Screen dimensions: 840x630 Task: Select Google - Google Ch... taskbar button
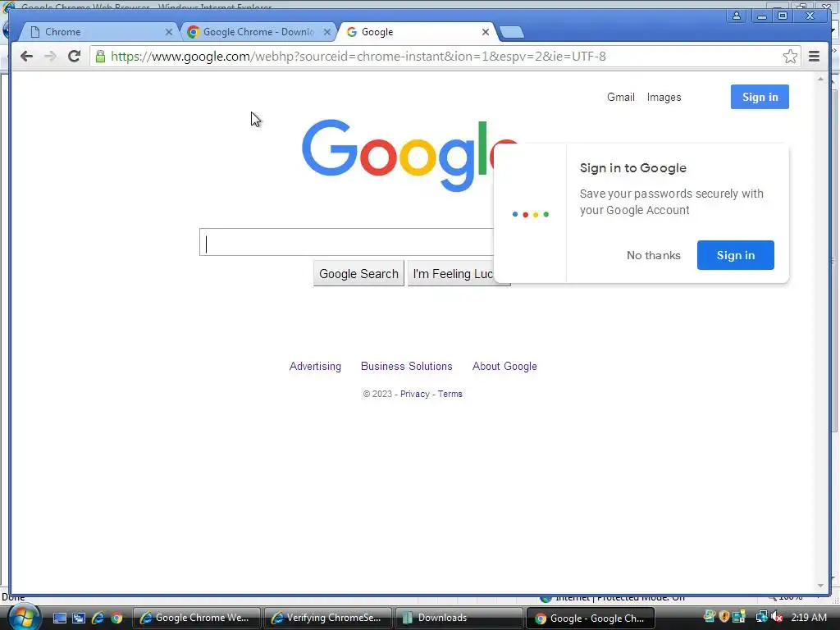pyautogui.click(x=591, y=618)
